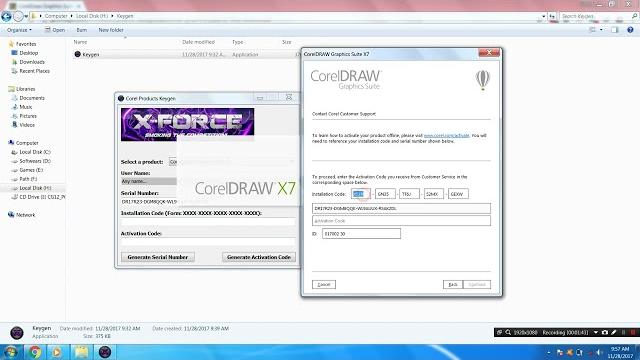Click the refresh icon beside address bar
This screenshot has height=360, width=640.
point(552,16)
